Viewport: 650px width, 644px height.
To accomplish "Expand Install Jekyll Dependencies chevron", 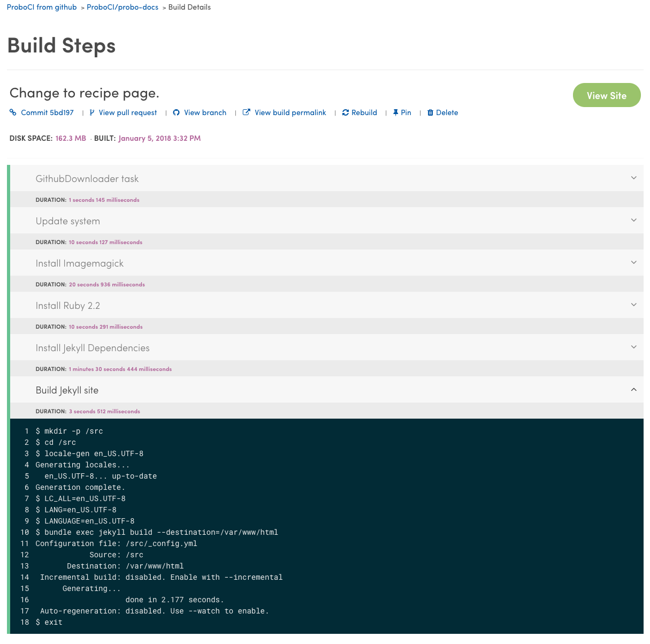I will pyautogui.click(x=633, y=347).
